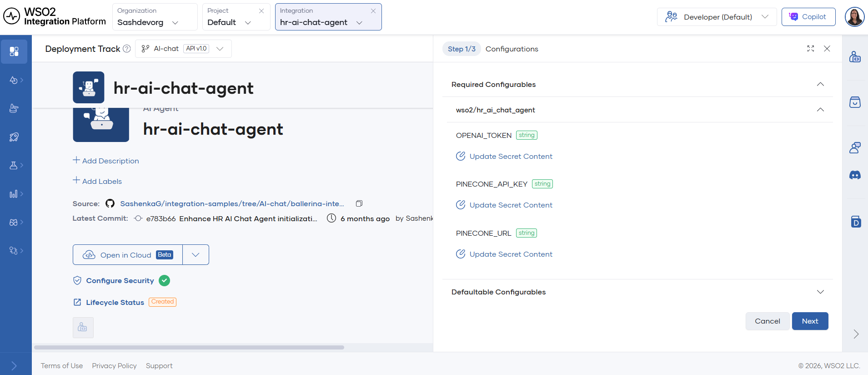Open the Project Default dropdown
The width and height of the screenshot is (868, 375).
point(236,17)
